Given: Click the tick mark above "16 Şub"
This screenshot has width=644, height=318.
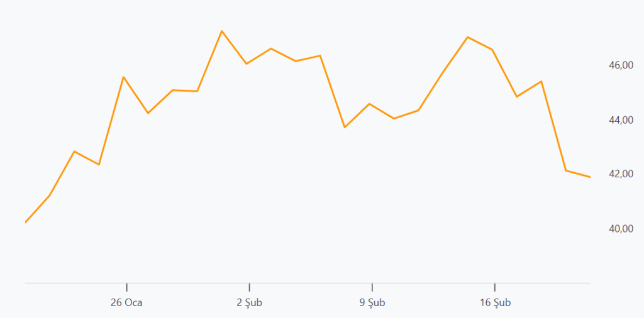Looking at the screenshot, I should [495, 287].
